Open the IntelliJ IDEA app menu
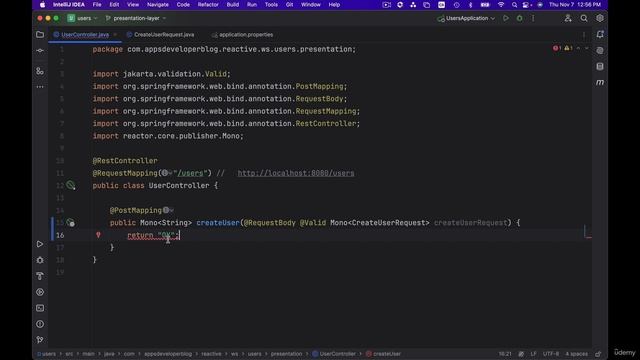This screenshot has width=640, height=360. [x=69, y=4]
